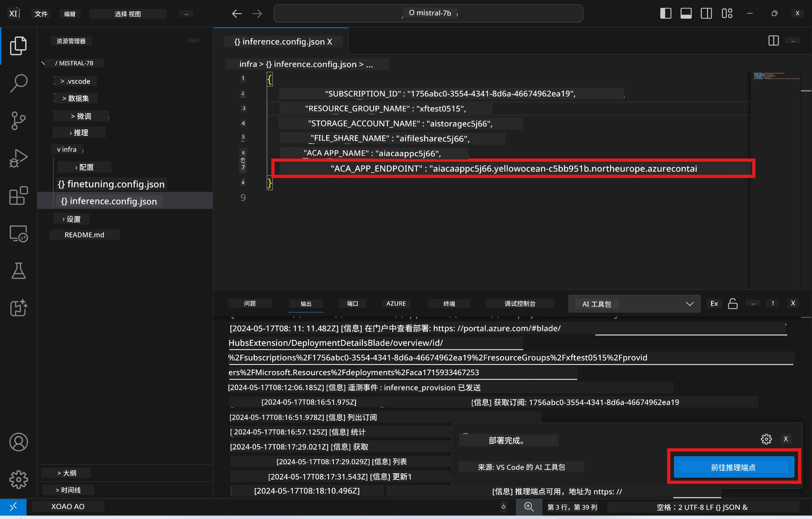This screenshot has width=812, height=519.
Task: Open the Run and Debug view
Action: click(18, 158)
